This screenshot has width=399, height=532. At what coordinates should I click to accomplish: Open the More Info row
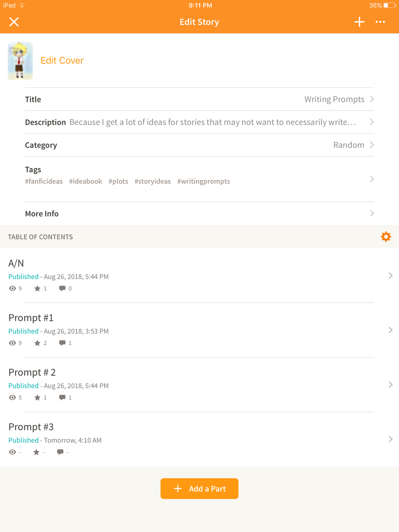pos(199,213)
